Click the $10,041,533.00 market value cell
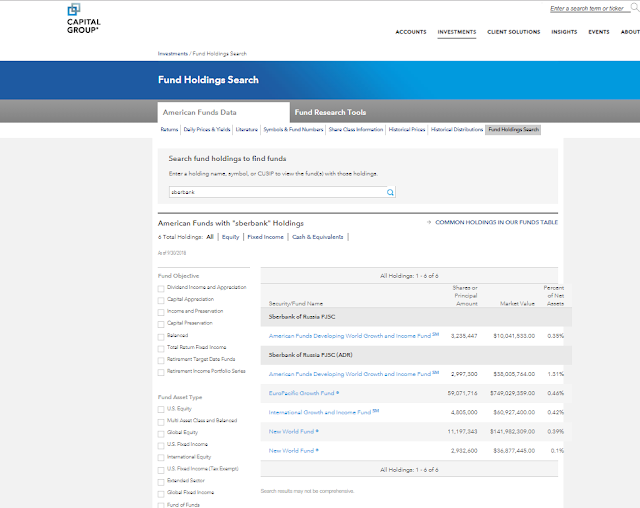 [514, 336]
